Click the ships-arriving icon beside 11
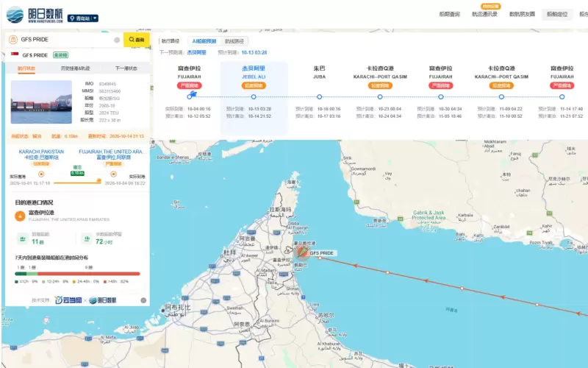588x368 pixels. (x=23, y=238)
